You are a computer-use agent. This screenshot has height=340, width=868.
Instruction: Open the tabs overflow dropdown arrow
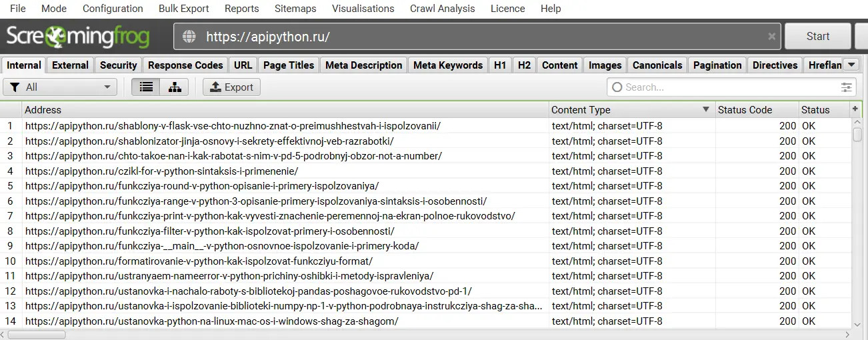coord(851,65)
